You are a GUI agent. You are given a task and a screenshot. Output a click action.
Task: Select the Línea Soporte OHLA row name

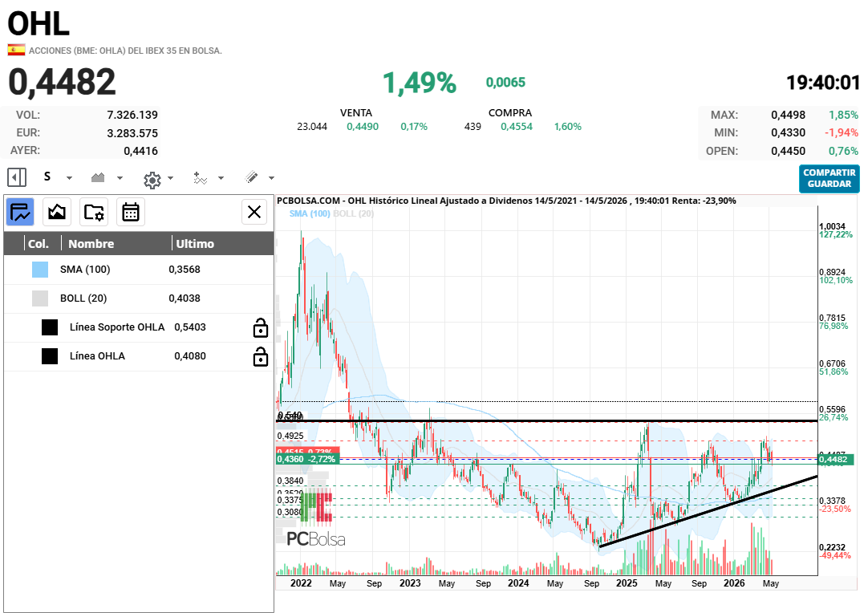pos(117,327)
